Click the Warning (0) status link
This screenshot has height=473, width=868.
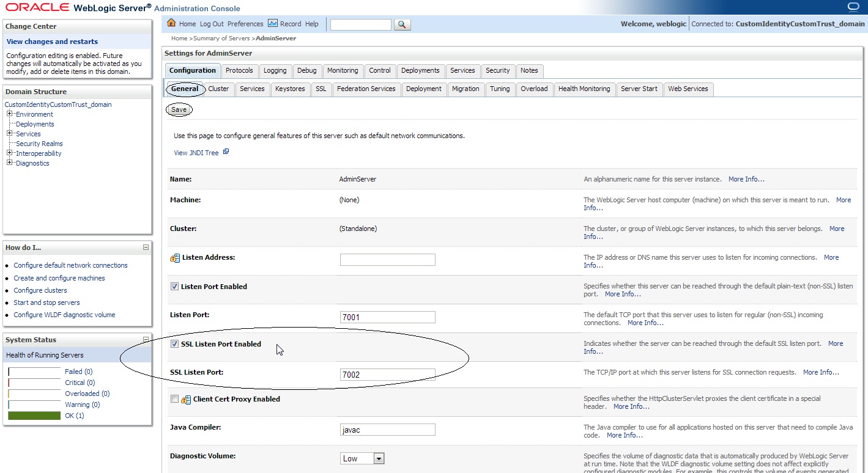pos(83,405)
